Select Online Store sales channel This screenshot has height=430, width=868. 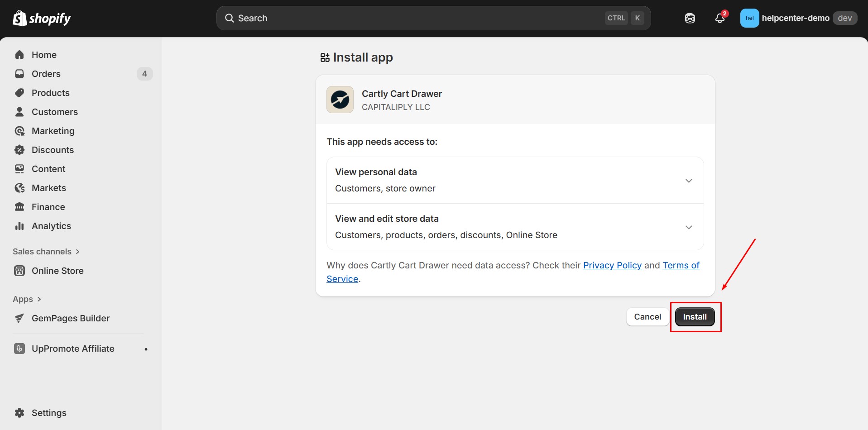pyautogui.click(x=58, y=270)
